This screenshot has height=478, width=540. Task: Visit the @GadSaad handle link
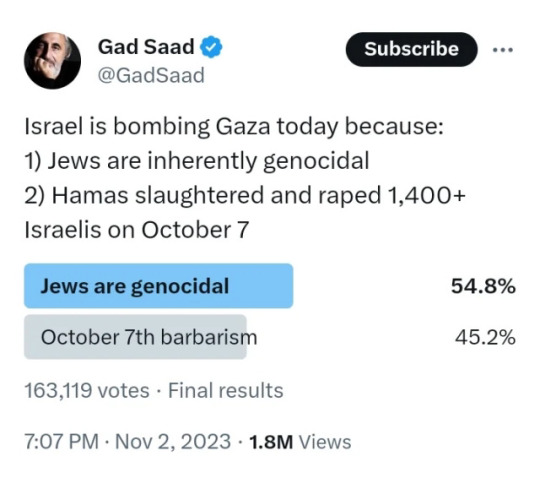click(151, 75)
